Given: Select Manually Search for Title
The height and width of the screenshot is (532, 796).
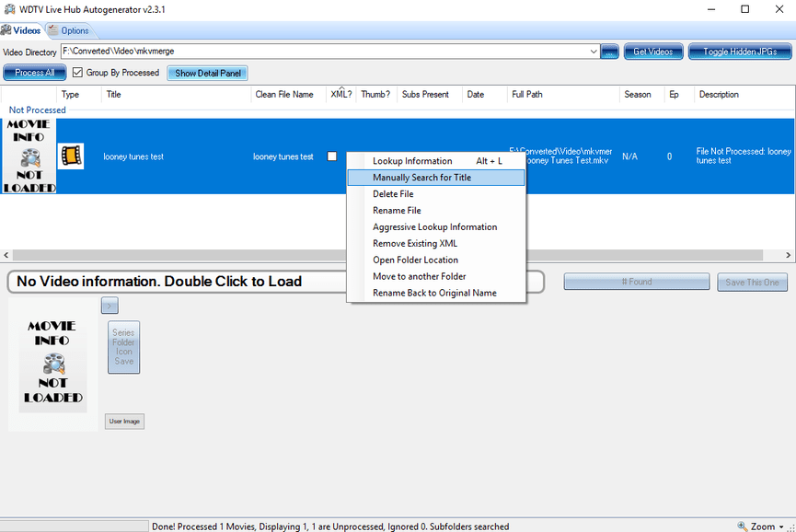Looking at the screenshot, I should (x=436, y=177).
